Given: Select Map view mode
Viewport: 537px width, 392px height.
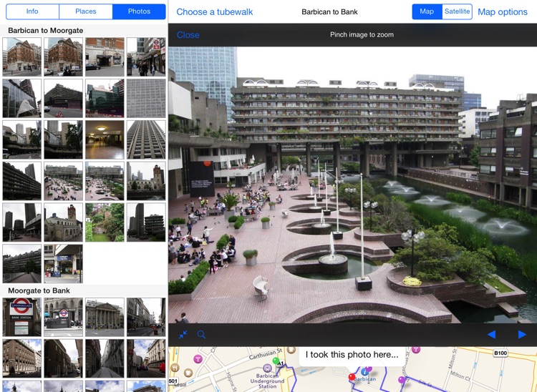Looking at the screenshot, I should [427, 11].
